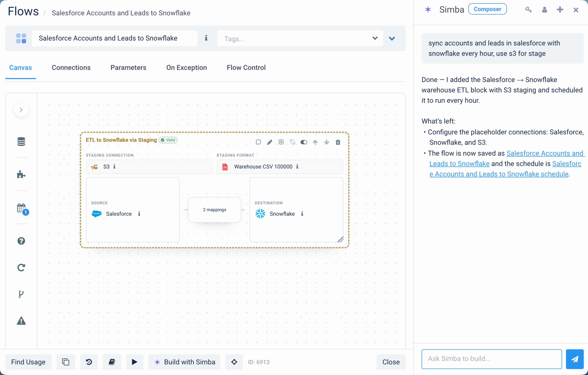Click the ETL block resize handle
This screenshot has height=375, width=588.
pyautogui.click(x=340, y=239)
